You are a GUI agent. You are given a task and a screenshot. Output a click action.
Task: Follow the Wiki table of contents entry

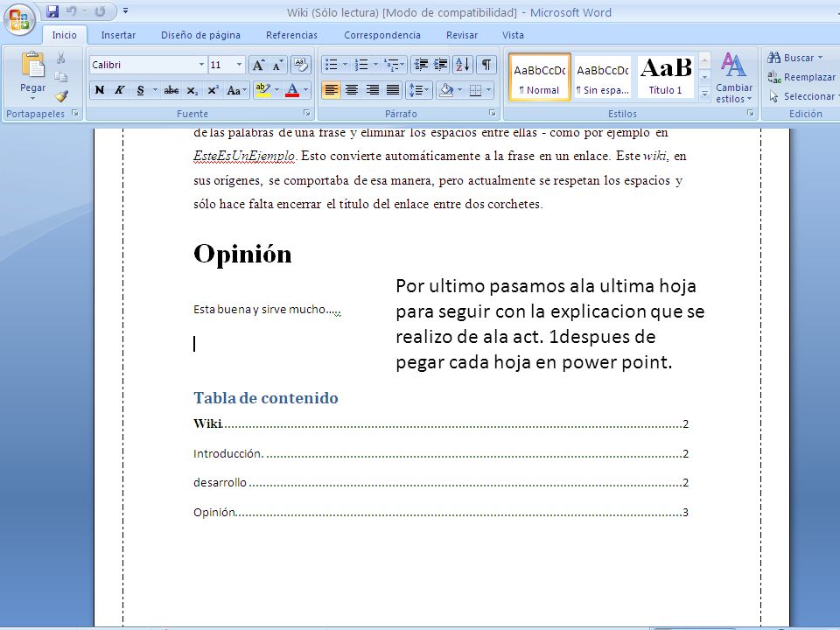tap(441, 423)
